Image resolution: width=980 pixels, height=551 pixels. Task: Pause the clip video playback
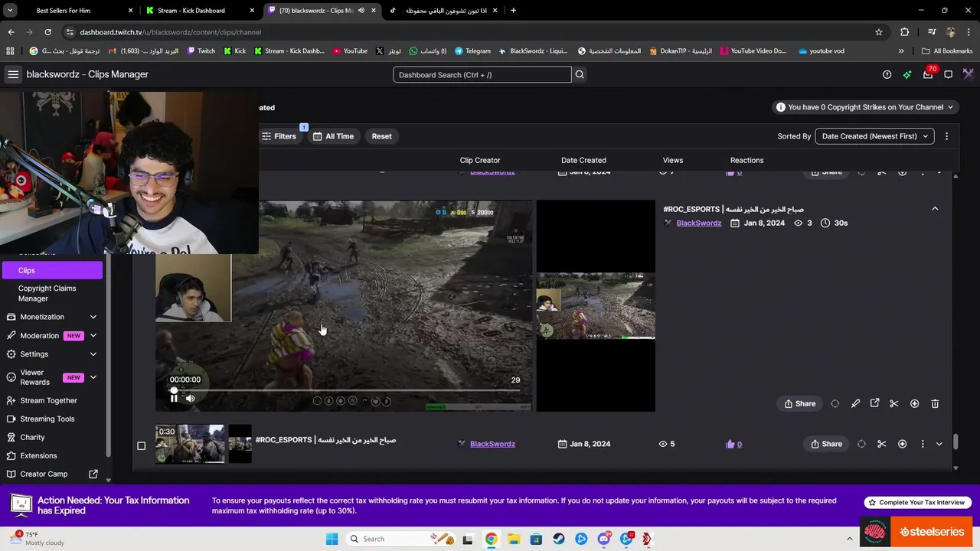(x=174, y=398)
